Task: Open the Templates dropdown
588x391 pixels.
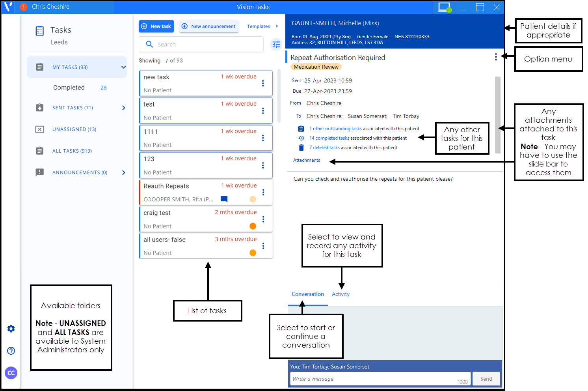Action: point(262,26)
